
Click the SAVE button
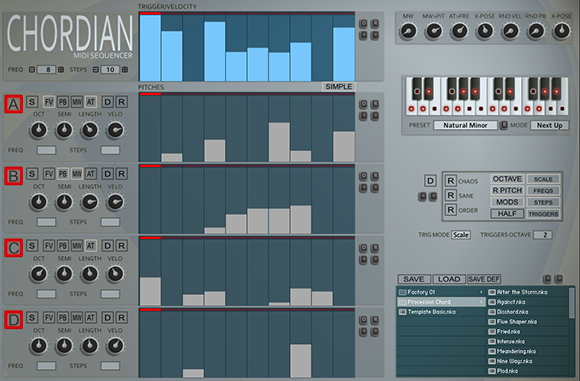tap(414, 279)
